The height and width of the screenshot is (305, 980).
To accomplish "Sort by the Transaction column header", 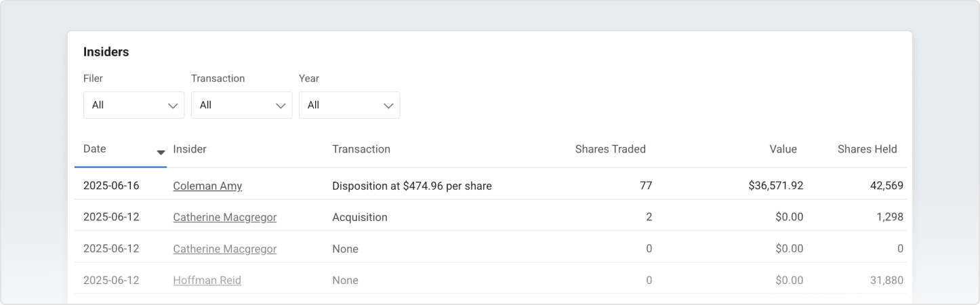I will 361,149.
